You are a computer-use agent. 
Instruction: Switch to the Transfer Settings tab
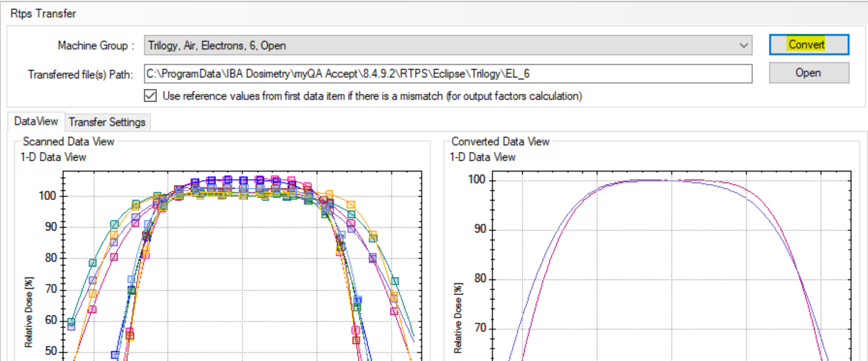coord(107,122)
